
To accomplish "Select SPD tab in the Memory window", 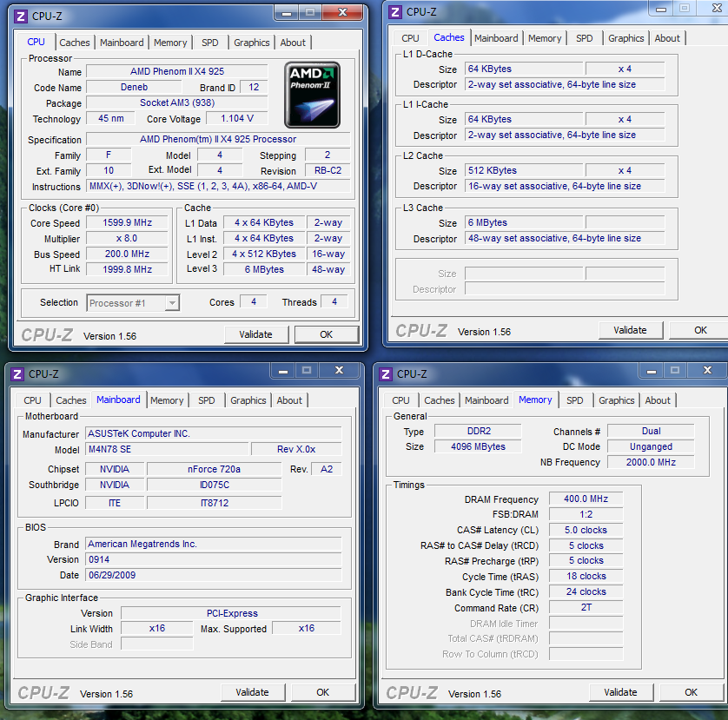I will [575, 400].
